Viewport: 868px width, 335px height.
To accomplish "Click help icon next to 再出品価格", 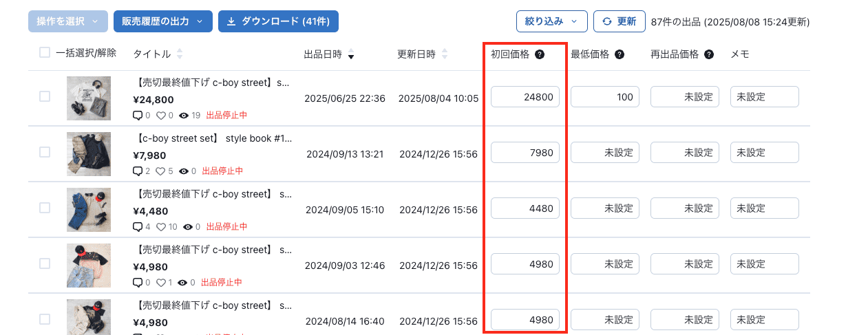I will [x=709, y=54].
